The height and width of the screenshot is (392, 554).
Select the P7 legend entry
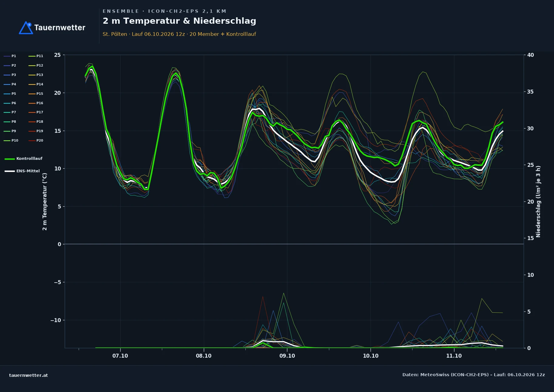[x=10, y=112]
